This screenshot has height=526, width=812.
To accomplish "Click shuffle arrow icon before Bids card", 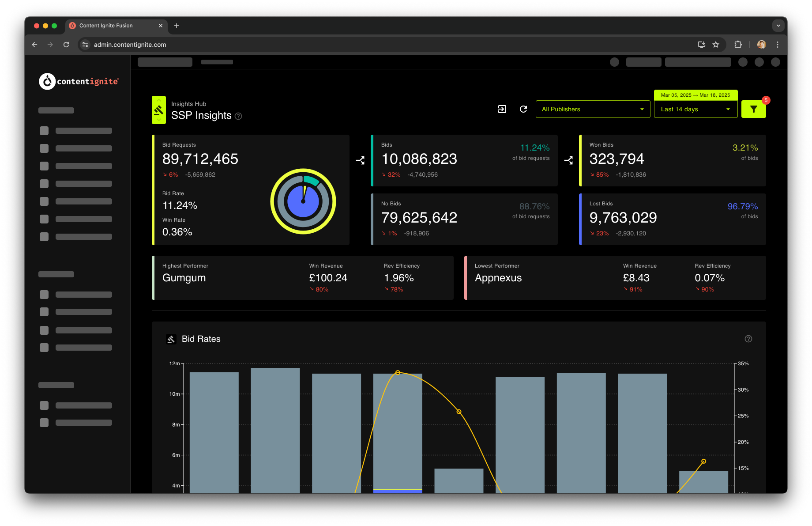I will click(360, 160).
